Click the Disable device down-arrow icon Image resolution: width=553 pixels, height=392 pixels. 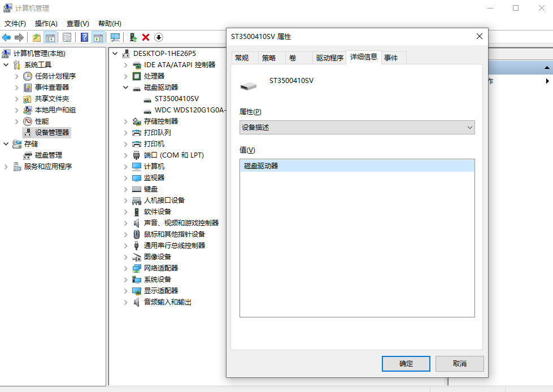(158, 37)
